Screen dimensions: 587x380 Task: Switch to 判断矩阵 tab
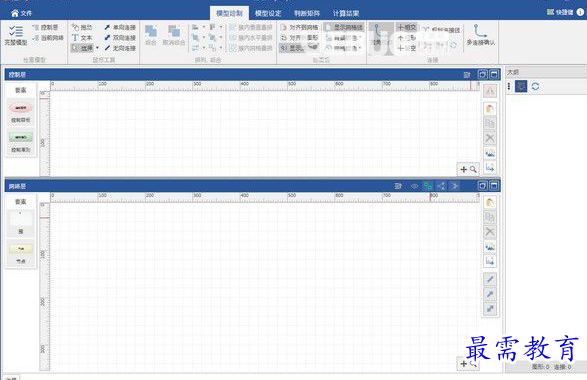[x=307, y=13]
